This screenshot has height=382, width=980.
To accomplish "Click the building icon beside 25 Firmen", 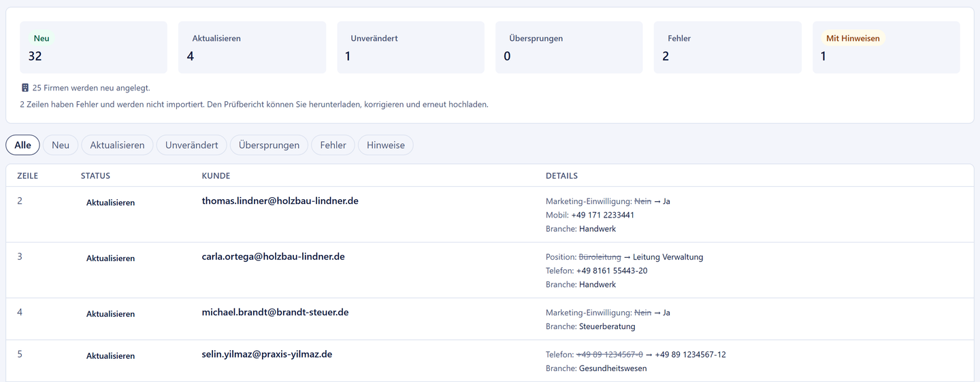I will click(x=25, y=88).
